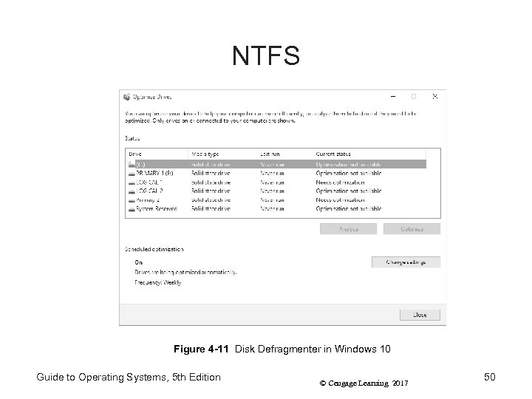Click the (C:) drive icon

132,165
